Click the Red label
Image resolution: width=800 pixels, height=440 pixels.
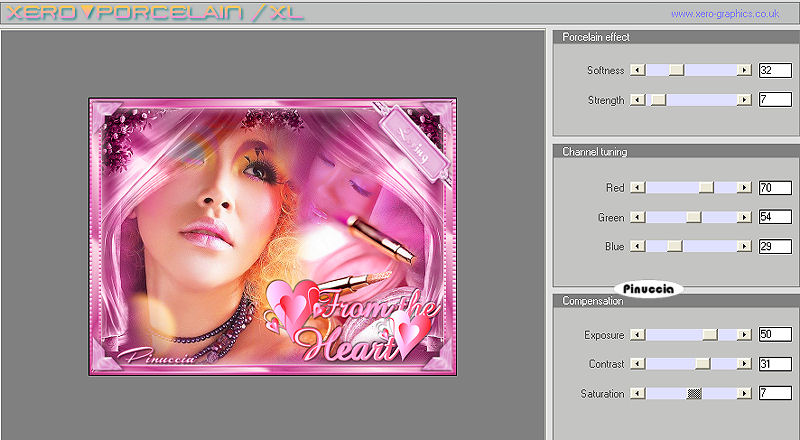tap(615, 188)
